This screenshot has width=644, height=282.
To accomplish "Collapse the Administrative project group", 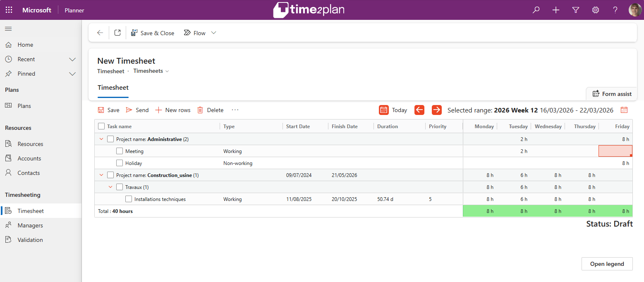I will [101, 139].
